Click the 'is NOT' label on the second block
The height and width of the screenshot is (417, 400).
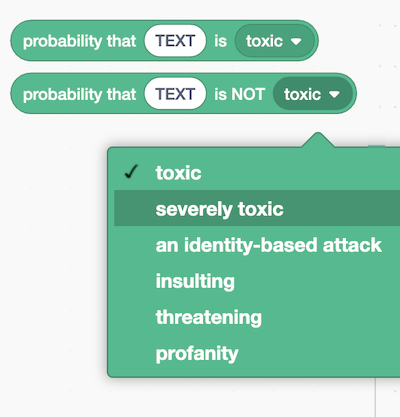tap(240, 94)
